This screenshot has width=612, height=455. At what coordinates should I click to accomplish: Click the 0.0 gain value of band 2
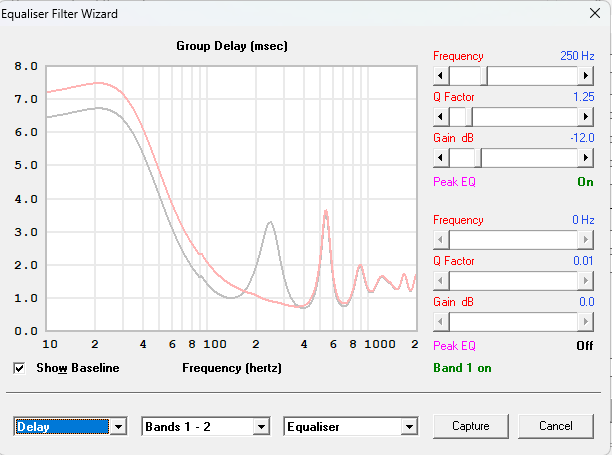[x=587, y=302]
